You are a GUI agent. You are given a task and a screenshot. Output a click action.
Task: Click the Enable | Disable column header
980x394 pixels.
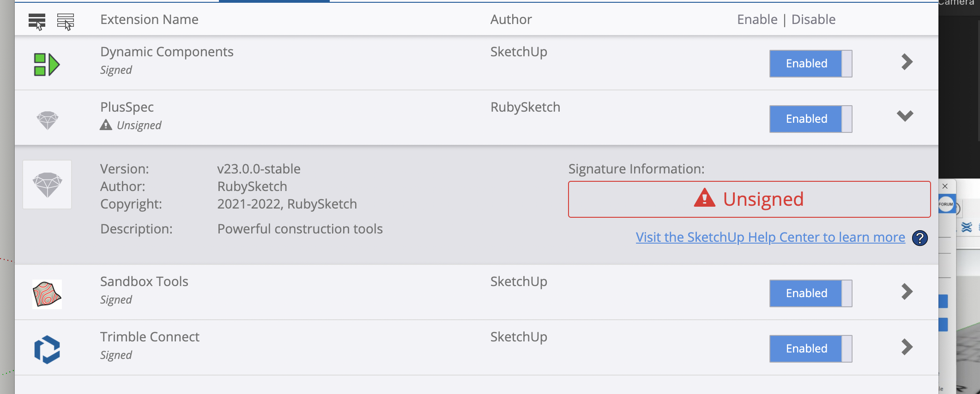786,19
